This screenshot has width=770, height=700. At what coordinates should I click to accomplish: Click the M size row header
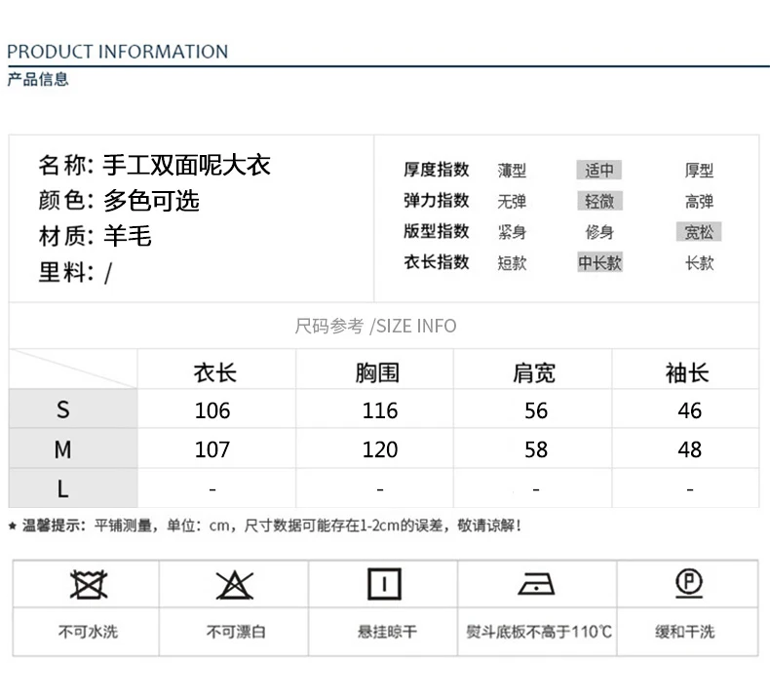tap(73, 448)
